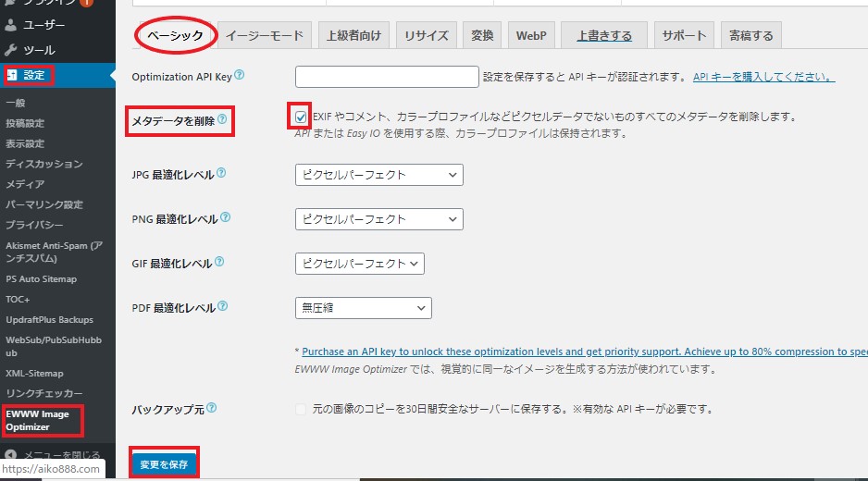Open the PDF 最適化レベル dropdown
This screenshot has width=868, height=481.
pos(363,308)
